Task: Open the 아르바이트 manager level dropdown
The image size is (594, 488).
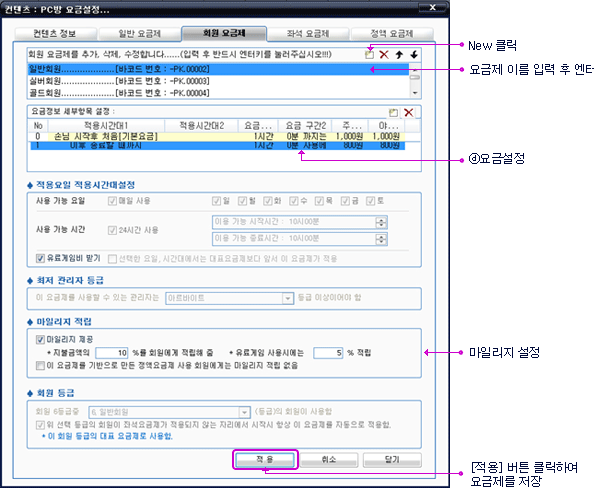Action: click(x=288, y=298)
